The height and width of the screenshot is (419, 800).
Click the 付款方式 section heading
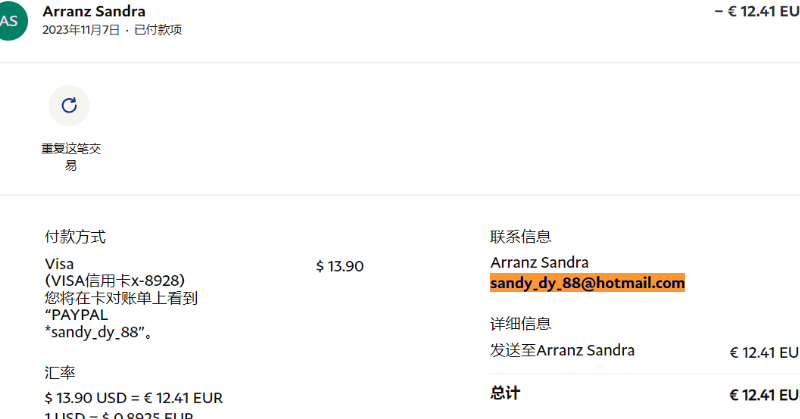pos(75,237)
